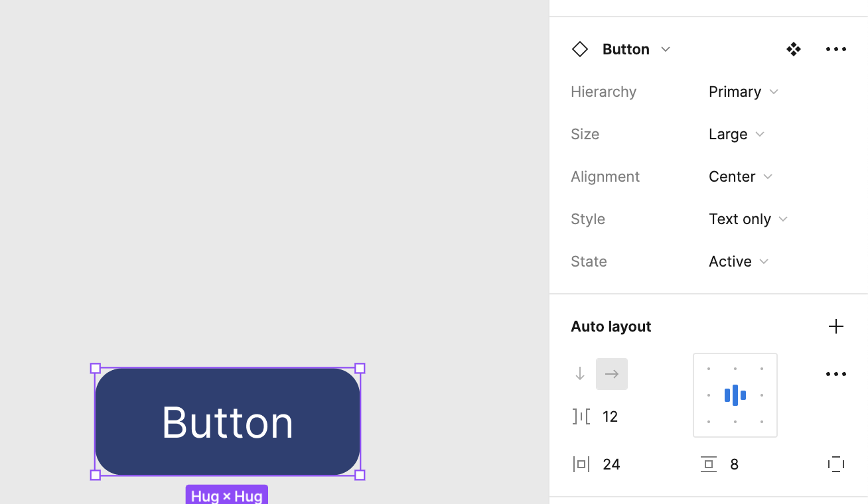This screenshot has height=504, width=868.
Task: Click the bottom-right selection handle
Action: click(x=360, y=475)
